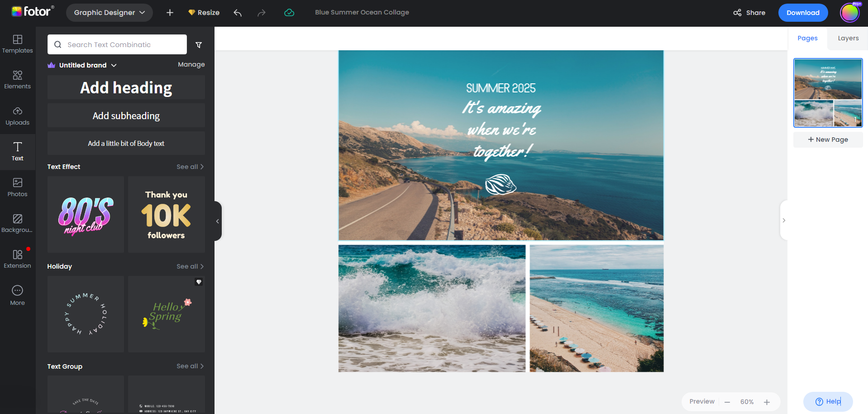Screen dimensions: 868x414
Task: Expand Text Effect via See all
Action: pyautogui.click(x=190, y=167)
